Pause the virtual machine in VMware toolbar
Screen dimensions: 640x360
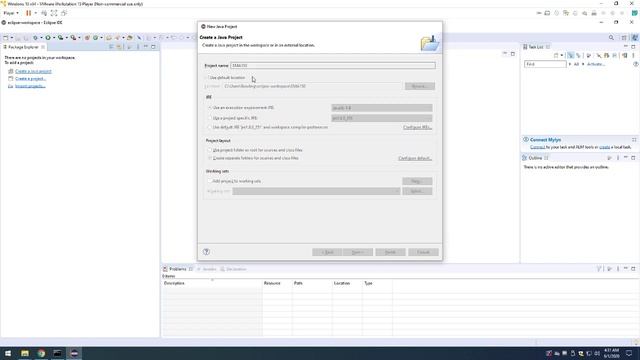[29, 13]
